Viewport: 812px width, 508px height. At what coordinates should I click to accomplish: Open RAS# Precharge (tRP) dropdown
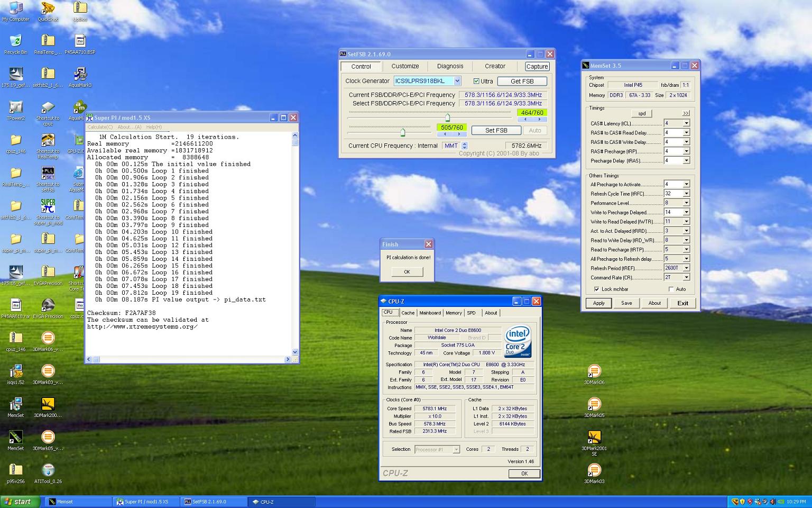(x=686, y=151)
